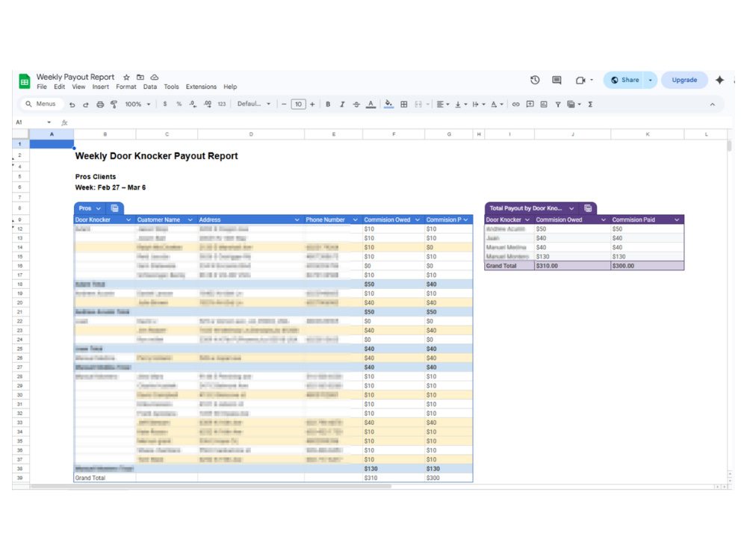Open text wrapping dropdown
Viewport: 747px width, 560px height.
tap(478, 105)
